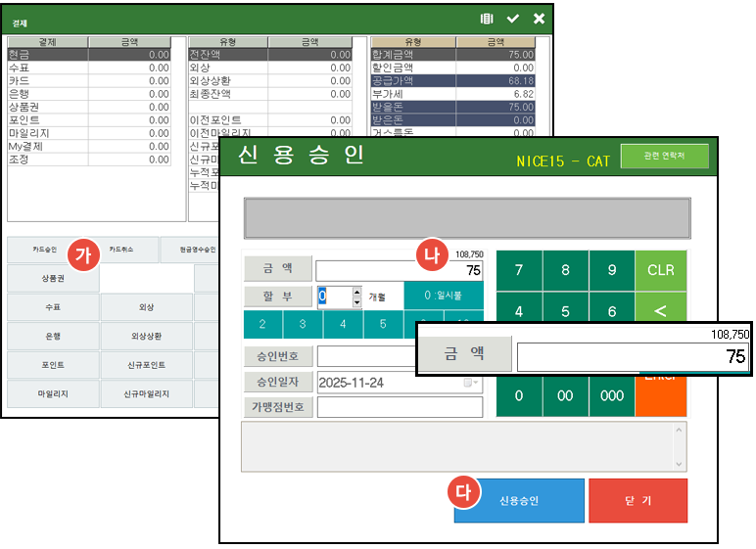
Task: Select the 공급가액 row showing 68.18
Action: [452, 80]
